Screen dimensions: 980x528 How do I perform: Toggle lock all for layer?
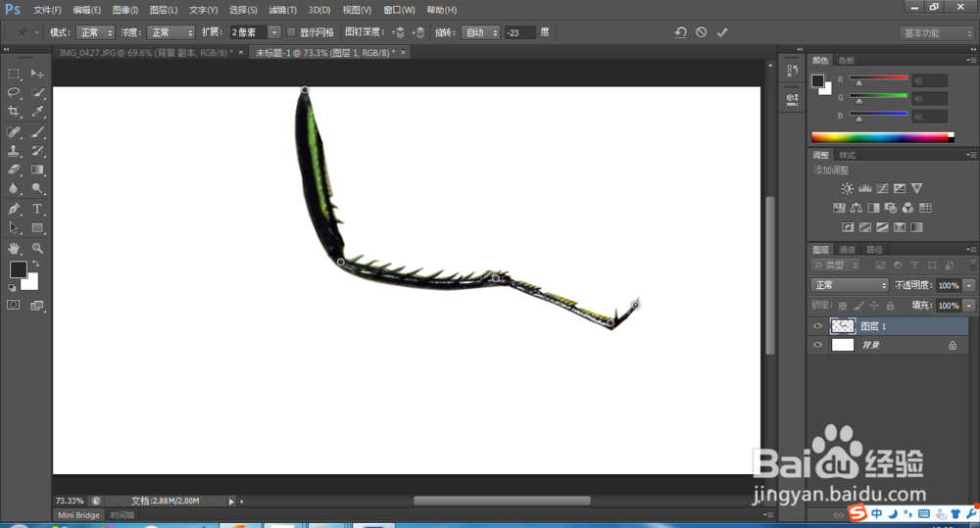coord(890,306)
